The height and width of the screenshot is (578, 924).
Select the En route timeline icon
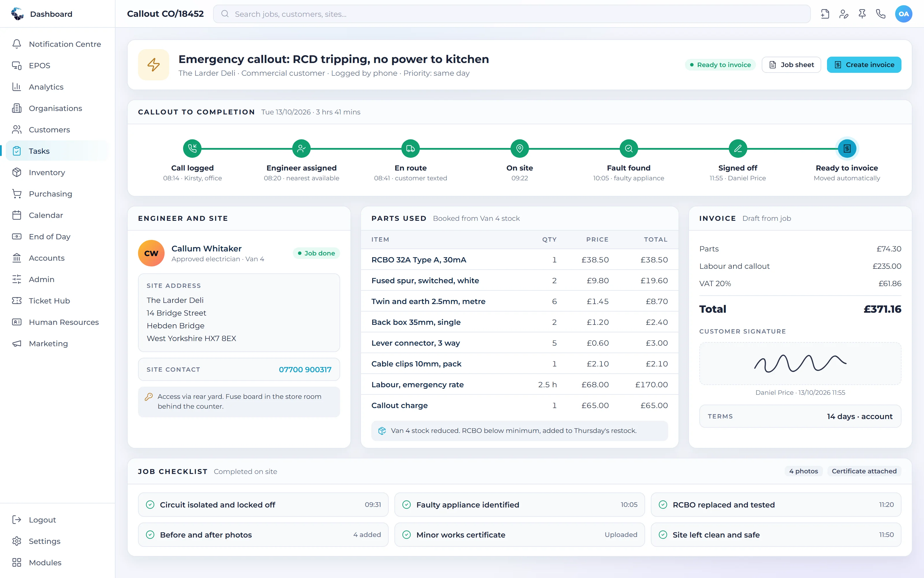click(x=410, y=149)
